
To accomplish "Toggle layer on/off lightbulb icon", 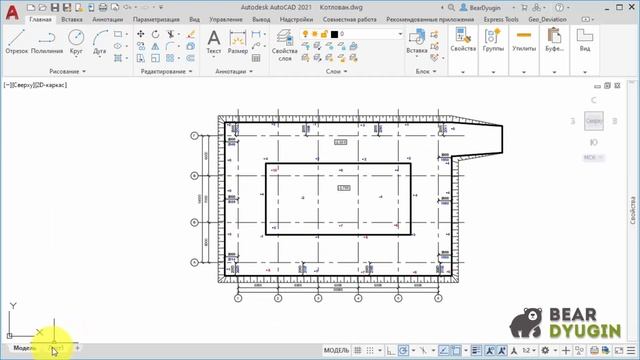I will (x=305, y=34).
